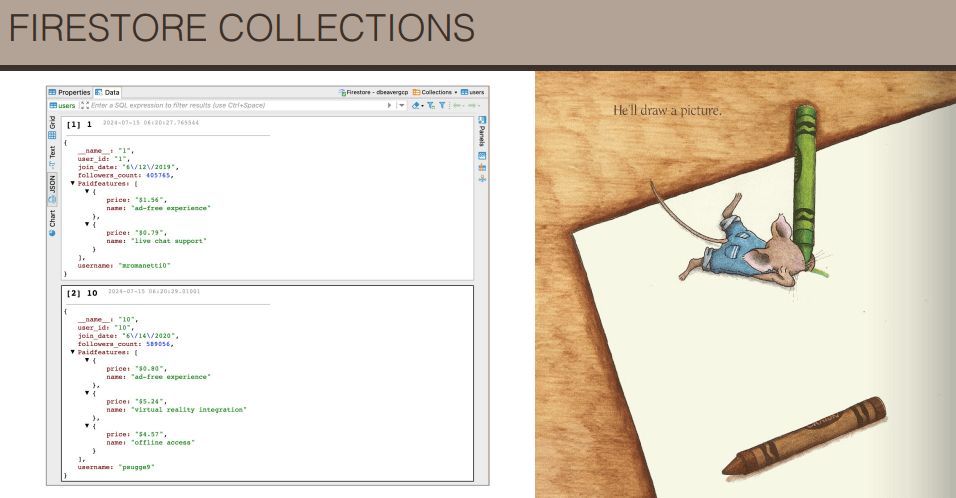Open the custom filters funnel icon
The height and width of the screenshot is (498, 956).
[x=442, y=105]
